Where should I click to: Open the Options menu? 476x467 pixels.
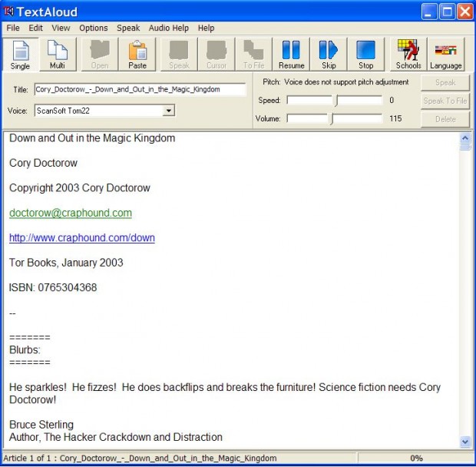[94, 28]
